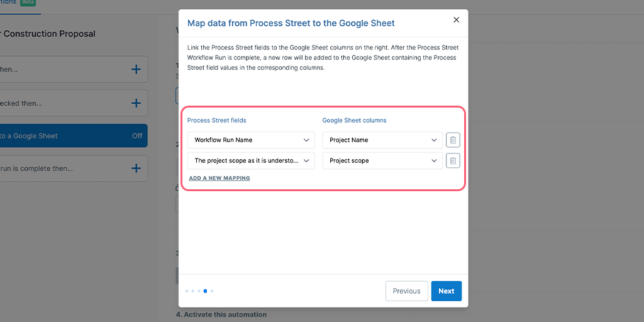Viewport: 644px width, 322px height.
Task: Click the active fourth progress dot
Action: pyautogui.click(x=206, y=291)
